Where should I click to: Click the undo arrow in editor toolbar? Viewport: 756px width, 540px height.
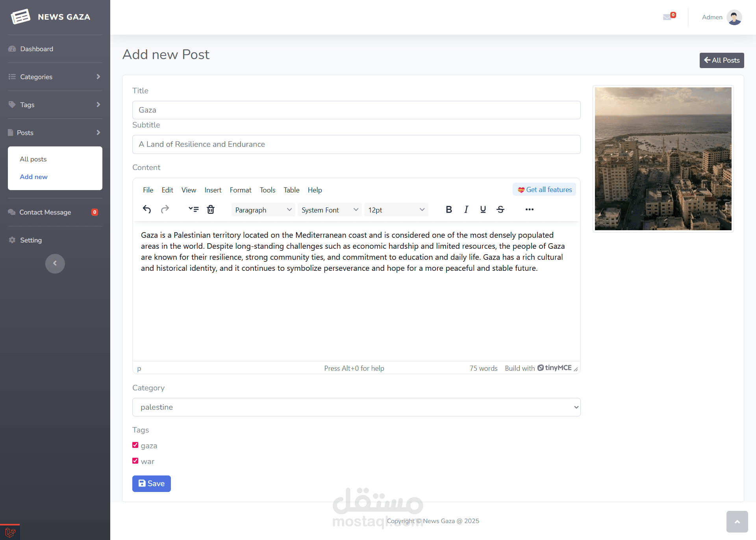(x=147, y=209)
